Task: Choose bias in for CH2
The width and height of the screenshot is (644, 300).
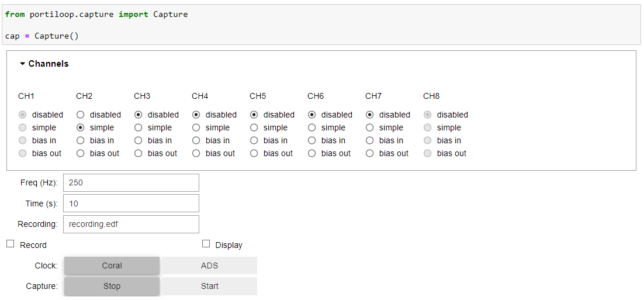Action: coord(81,140)
